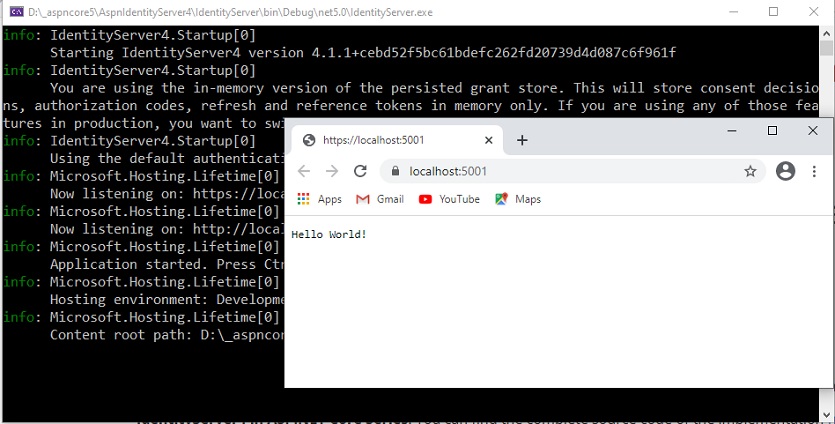Open a new browser tab
835x424 pixels.
click(522, 140)
